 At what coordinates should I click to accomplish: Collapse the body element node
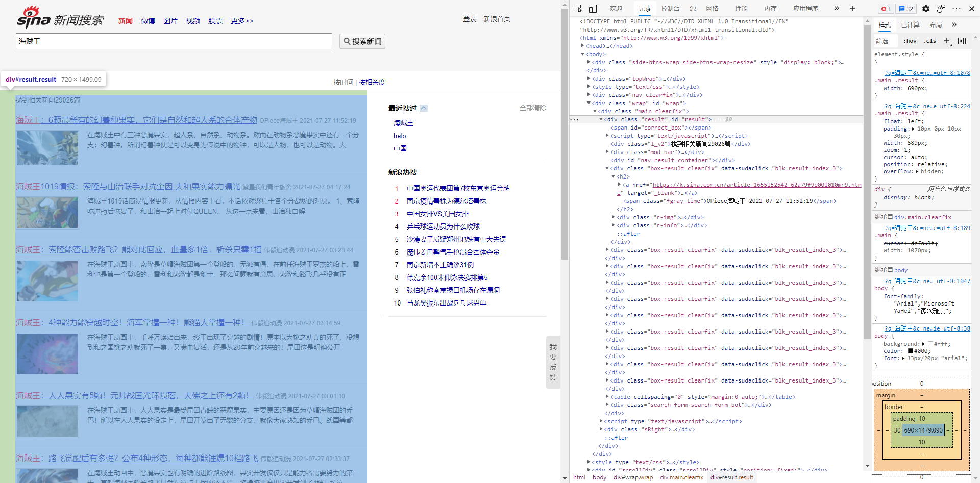(x=582, y=54)
